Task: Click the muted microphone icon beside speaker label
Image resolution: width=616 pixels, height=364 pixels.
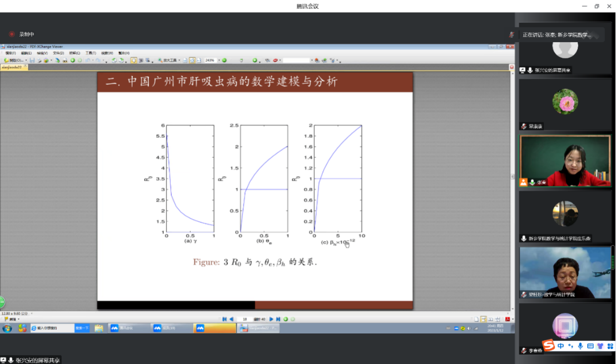Action: pos(511,35)
